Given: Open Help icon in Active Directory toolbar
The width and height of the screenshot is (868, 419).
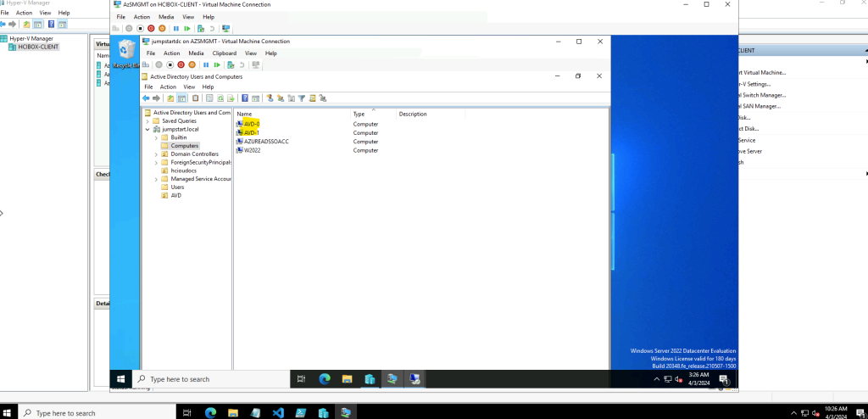Looking at the screenshot, I should click(245, 98).
